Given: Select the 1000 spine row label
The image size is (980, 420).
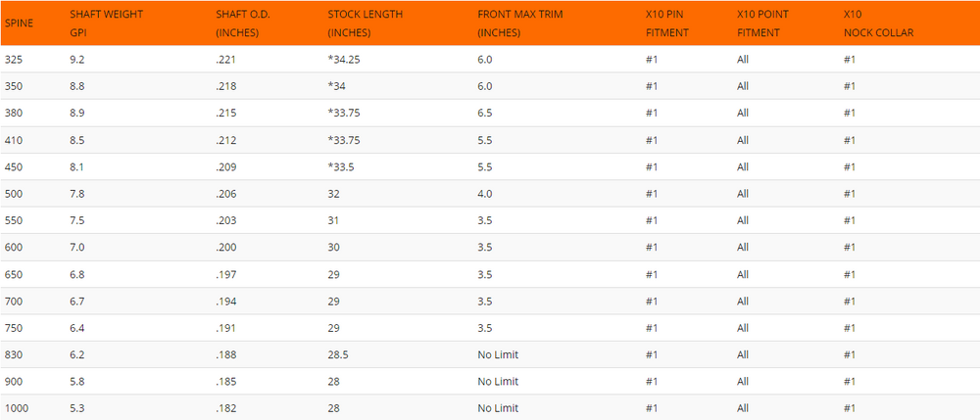Looking at the screenshot, I should tap(17, 407).
